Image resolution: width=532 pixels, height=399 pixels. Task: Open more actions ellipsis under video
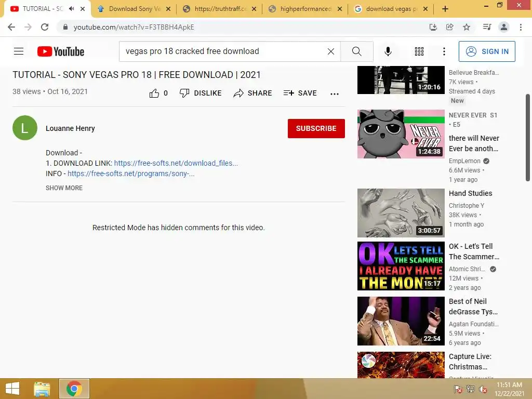(335, 94)
